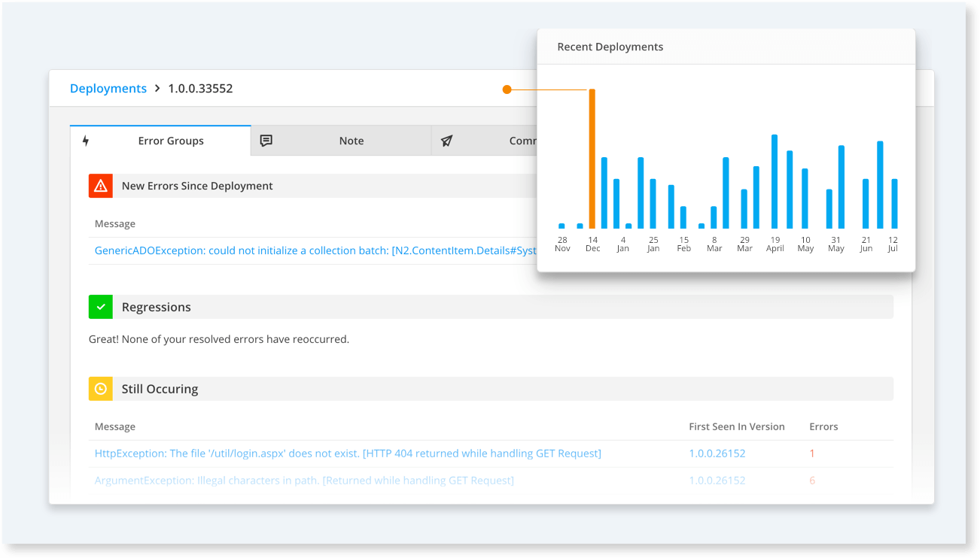
Task: Click the red warning triangle icon
Action: click(x=101, y=186)
